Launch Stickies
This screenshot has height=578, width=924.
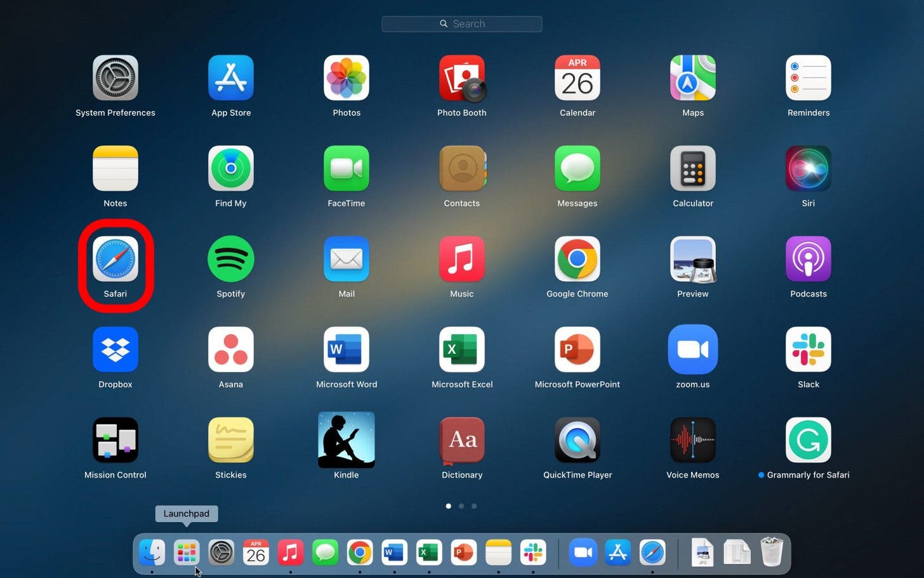231,440
